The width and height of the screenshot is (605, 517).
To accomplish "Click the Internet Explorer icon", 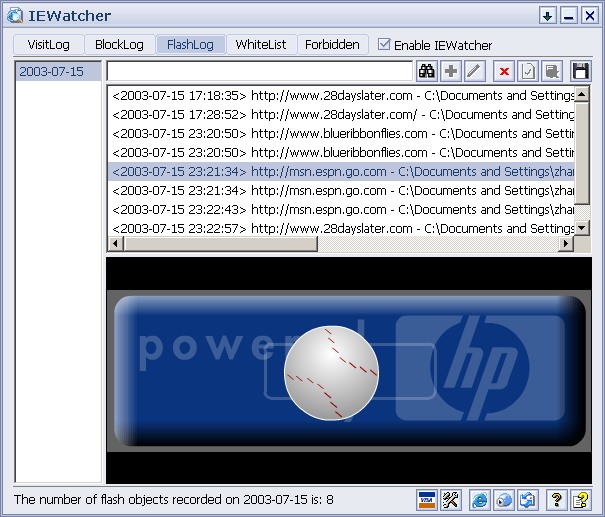I will click(480, 500).
